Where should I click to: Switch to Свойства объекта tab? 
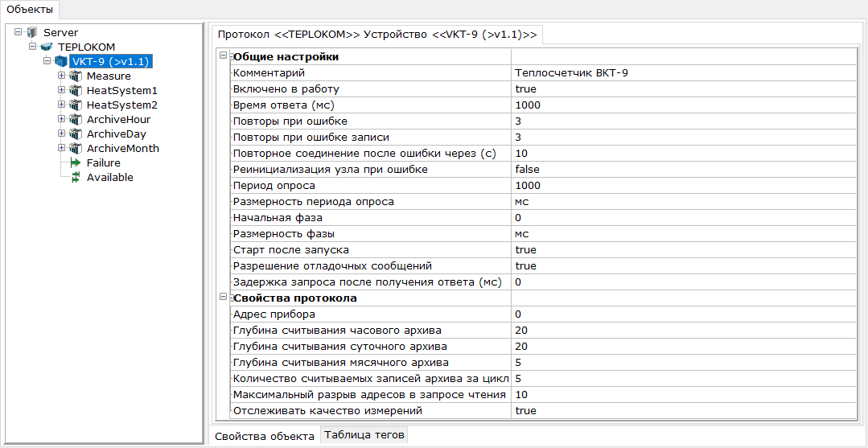click(x=265, y=436)
